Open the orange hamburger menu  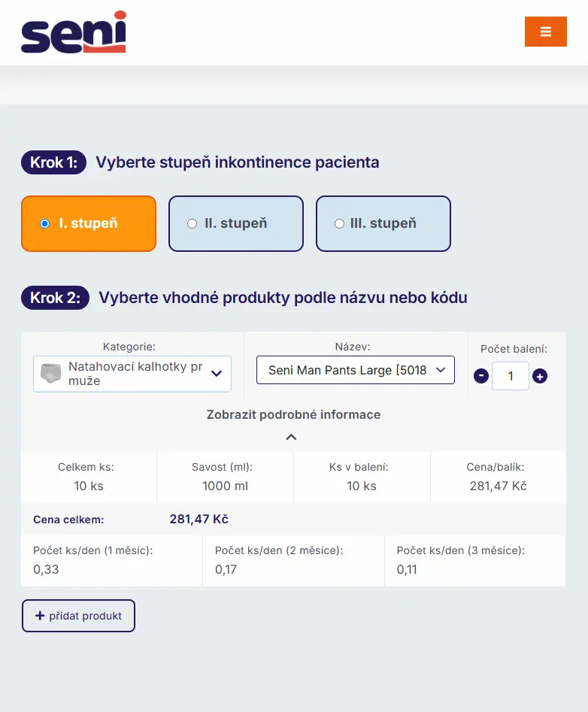click(x=545, y=32)
